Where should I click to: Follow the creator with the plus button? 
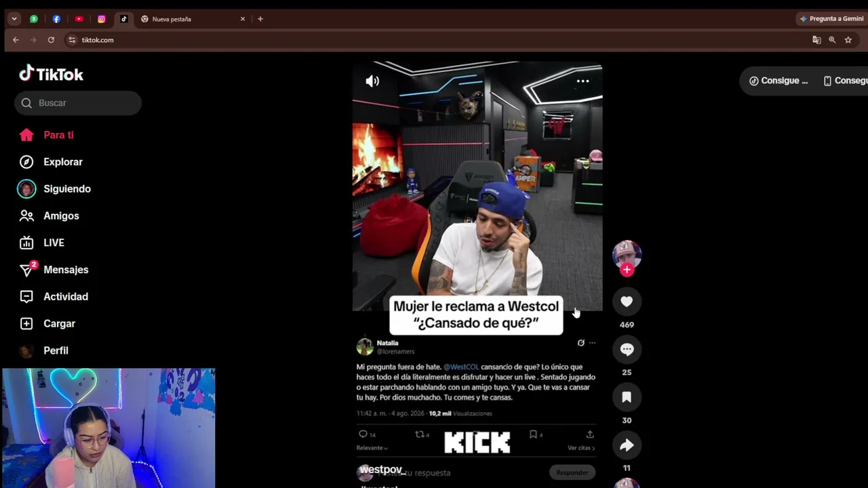627,270
